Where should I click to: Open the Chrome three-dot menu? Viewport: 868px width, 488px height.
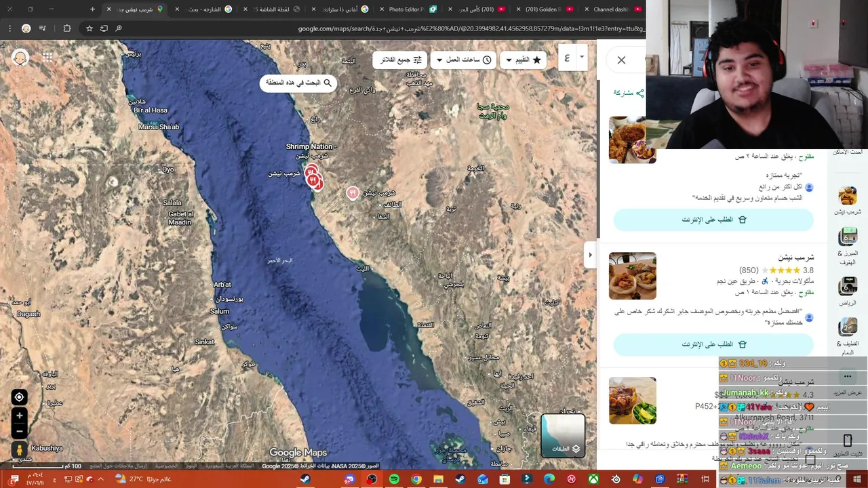pyautogui.click(x=9, y=28)
